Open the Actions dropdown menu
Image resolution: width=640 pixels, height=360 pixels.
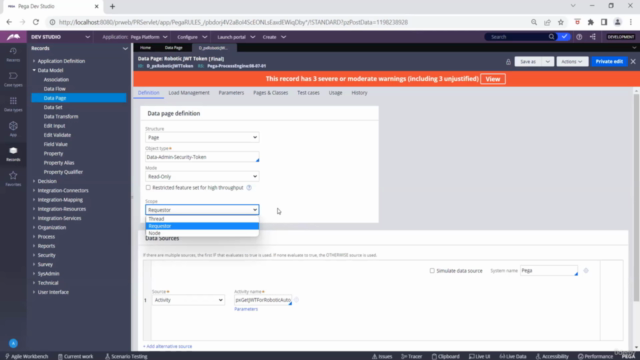coord(572,62)
